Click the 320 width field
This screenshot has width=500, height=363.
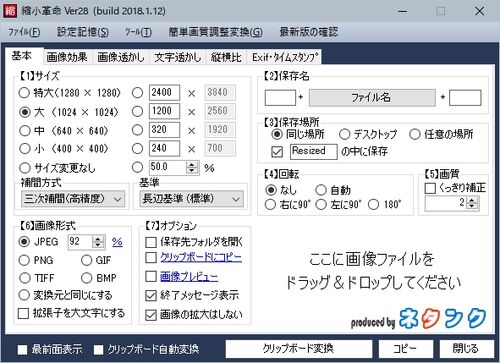pos(164,130)
